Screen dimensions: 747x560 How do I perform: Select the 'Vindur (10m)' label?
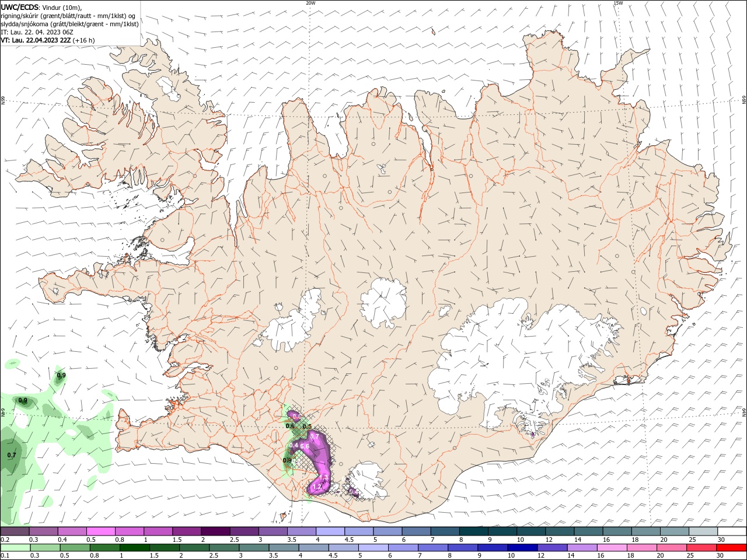tap(62, 7)
